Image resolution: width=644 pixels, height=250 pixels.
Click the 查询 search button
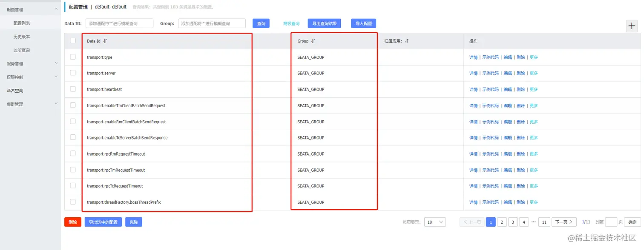[x=261, y=23]
